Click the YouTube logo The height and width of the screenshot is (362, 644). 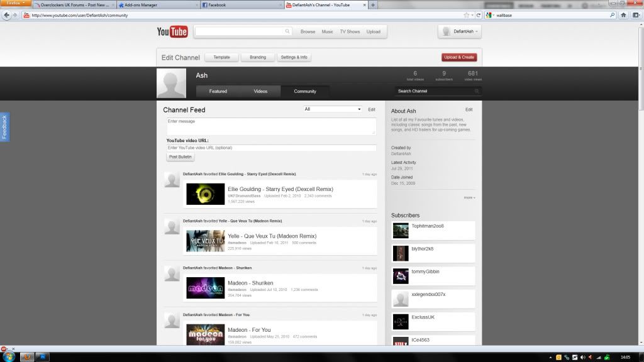pos(172,31)
